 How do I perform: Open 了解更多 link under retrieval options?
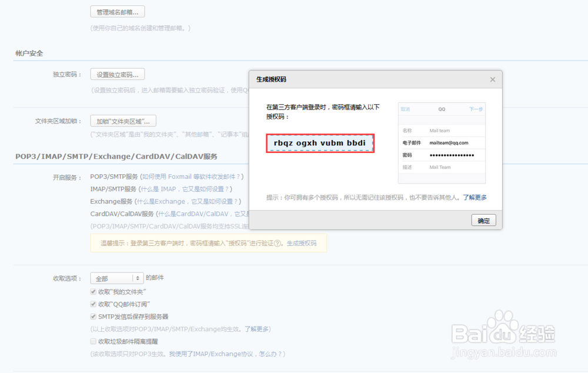click(256, 329)
